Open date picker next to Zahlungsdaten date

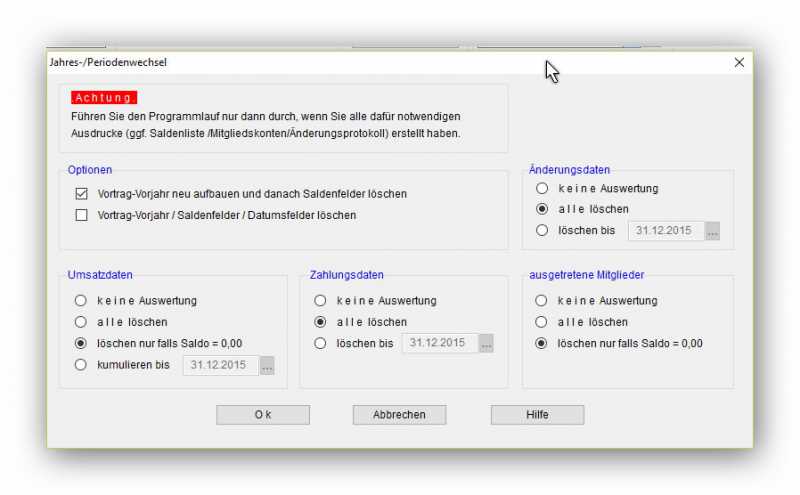486,343
